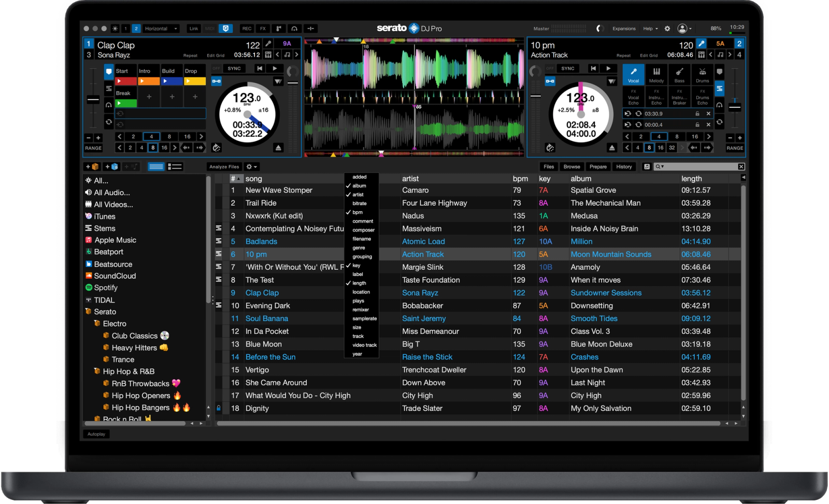Click the Analyze Files button

coord(224,167)
